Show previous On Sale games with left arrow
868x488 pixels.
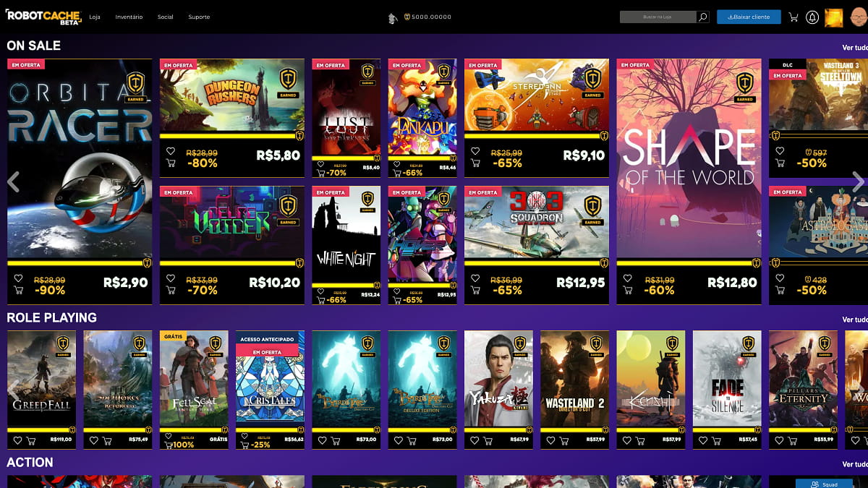click(x=13, y=181)
